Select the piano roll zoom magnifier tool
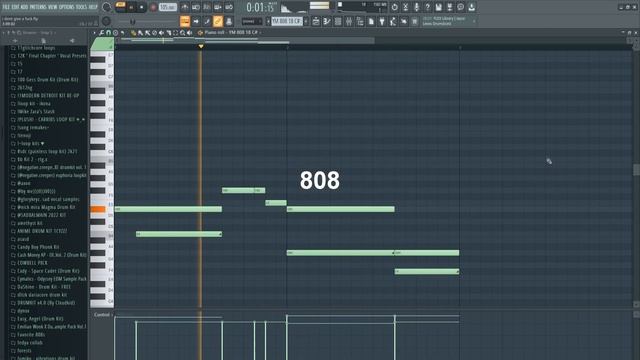 (x=182, y=33)
